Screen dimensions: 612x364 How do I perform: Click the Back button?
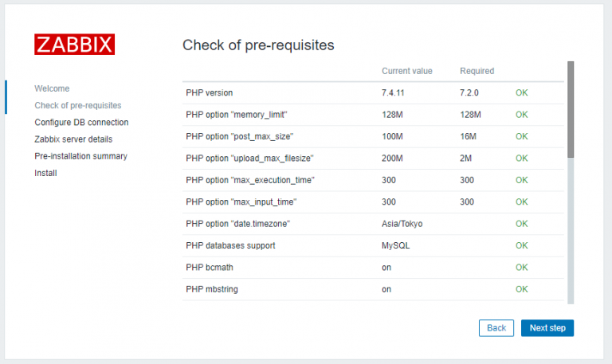(x=496, y=327)
